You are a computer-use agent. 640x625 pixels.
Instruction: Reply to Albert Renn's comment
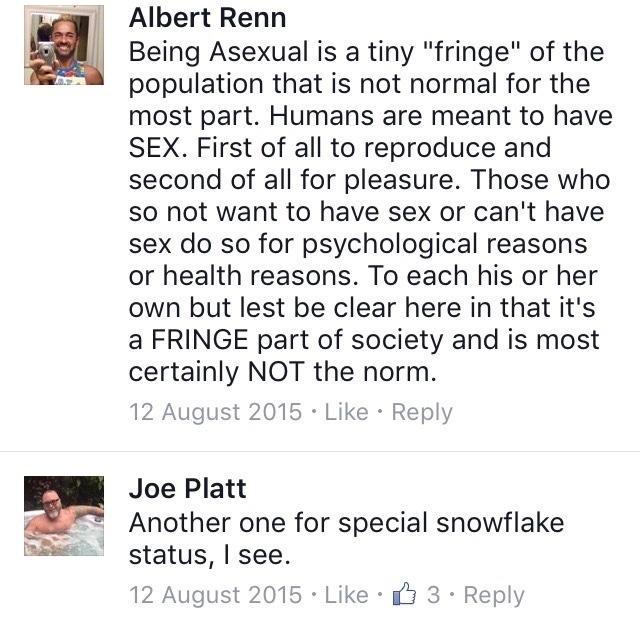pyautogui.click(x=421, y=412)
